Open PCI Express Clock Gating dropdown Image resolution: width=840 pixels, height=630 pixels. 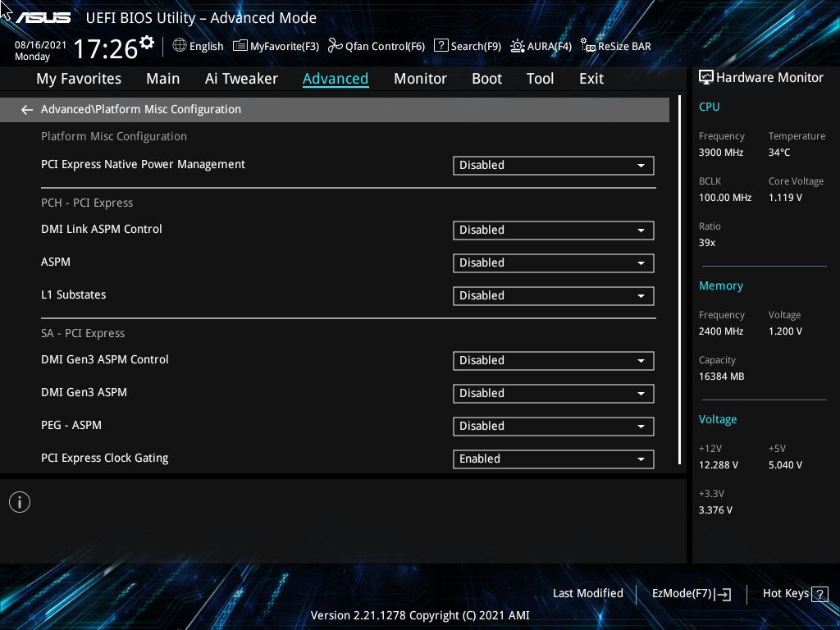point(554,459)
